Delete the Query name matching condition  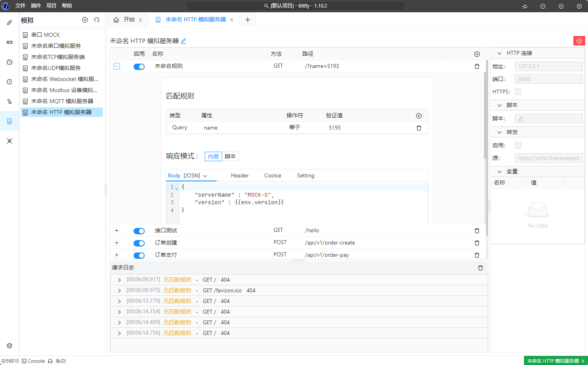(x=418, y=128)
